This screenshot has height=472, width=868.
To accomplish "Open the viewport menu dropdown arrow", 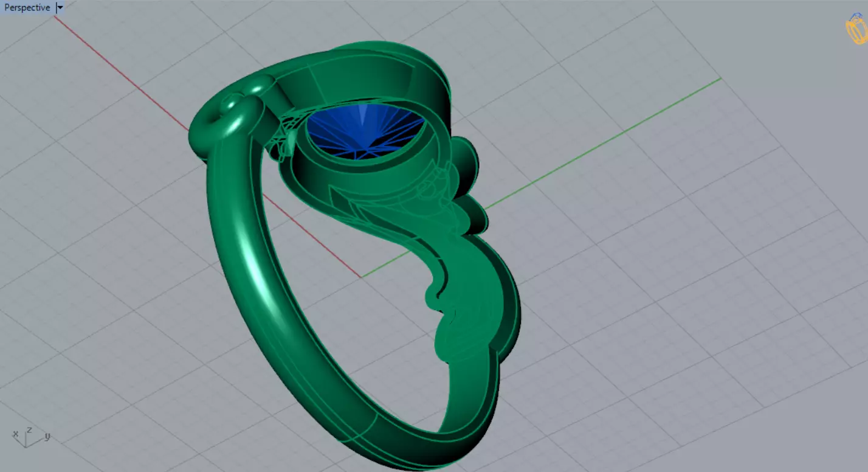I will pos(60,8).
